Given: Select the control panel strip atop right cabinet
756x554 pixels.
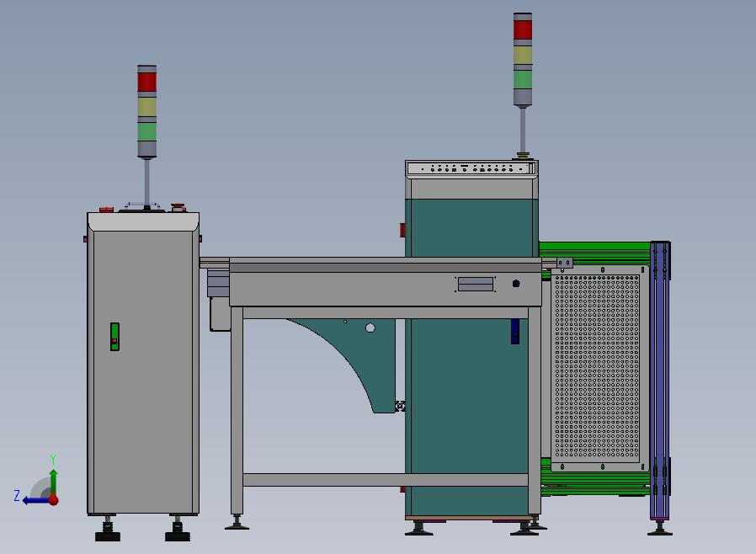Looking at the screenshot, I should pos(471,168).
